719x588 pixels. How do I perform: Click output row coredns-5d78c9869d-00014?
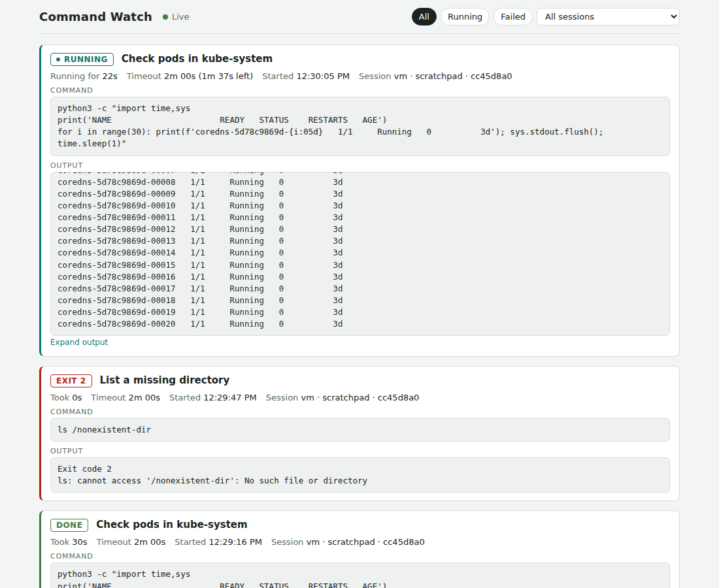(200, 253)
